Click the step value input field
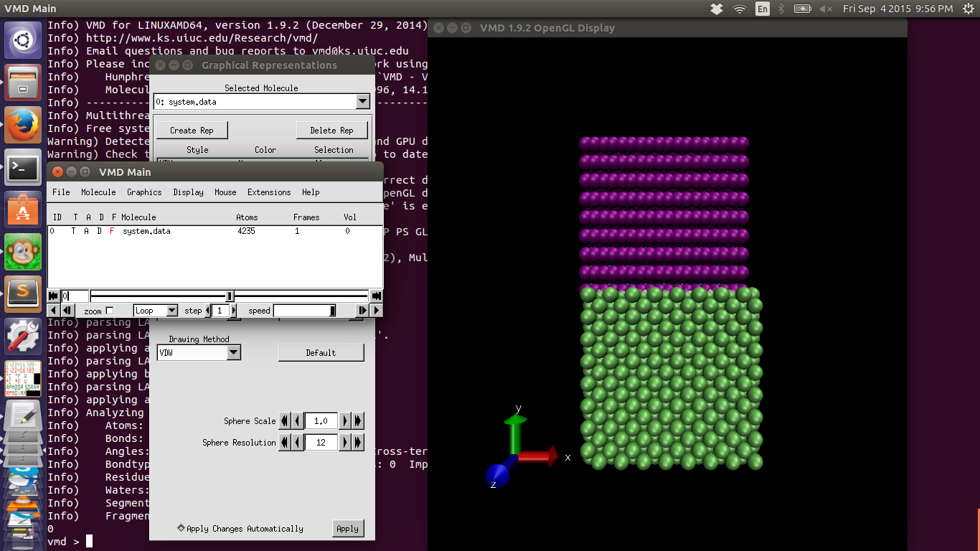Screen dimensions: 980x551 coord(220,311)
